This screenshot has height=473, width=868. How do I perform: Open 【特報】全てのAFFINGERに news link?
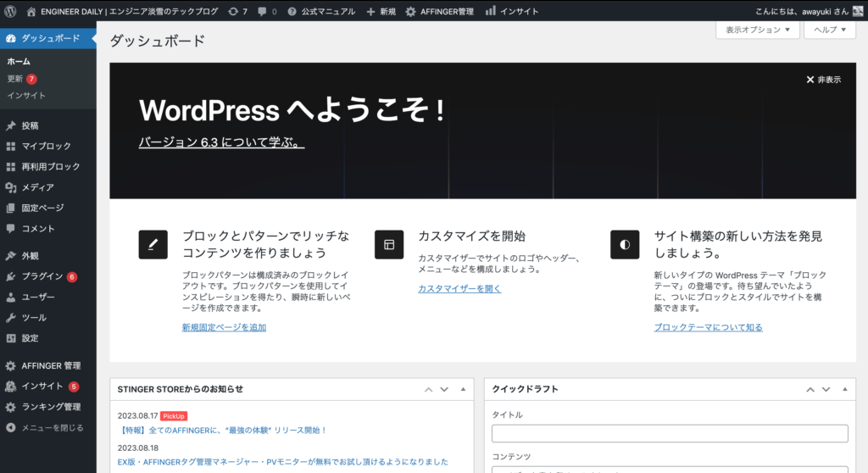[223, 431]
